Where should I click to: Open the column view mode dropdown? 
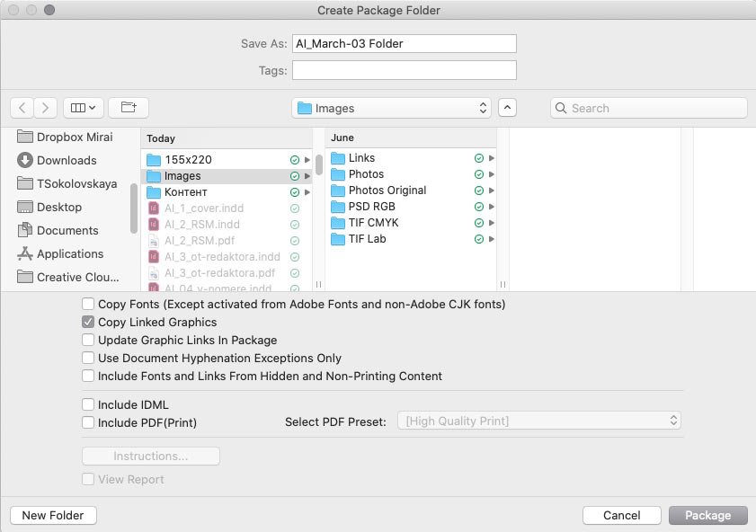[x=83, y=108]
